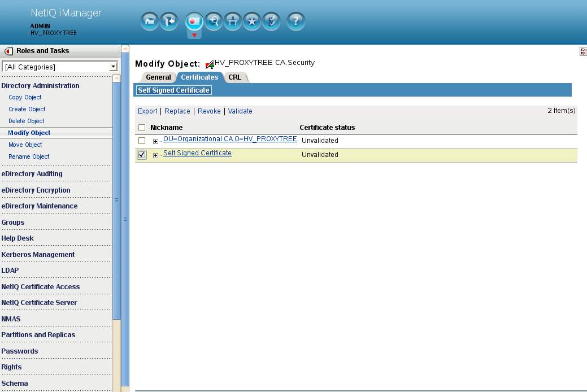Expand the Help Desk category
This screenshot has width=587, height=392.
17,238
